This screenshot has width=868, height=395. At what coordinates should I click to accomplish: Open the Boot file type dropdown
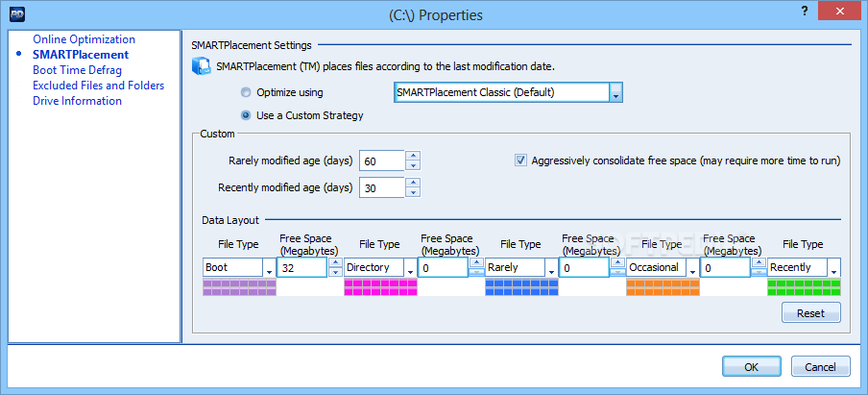coord(269,267)
